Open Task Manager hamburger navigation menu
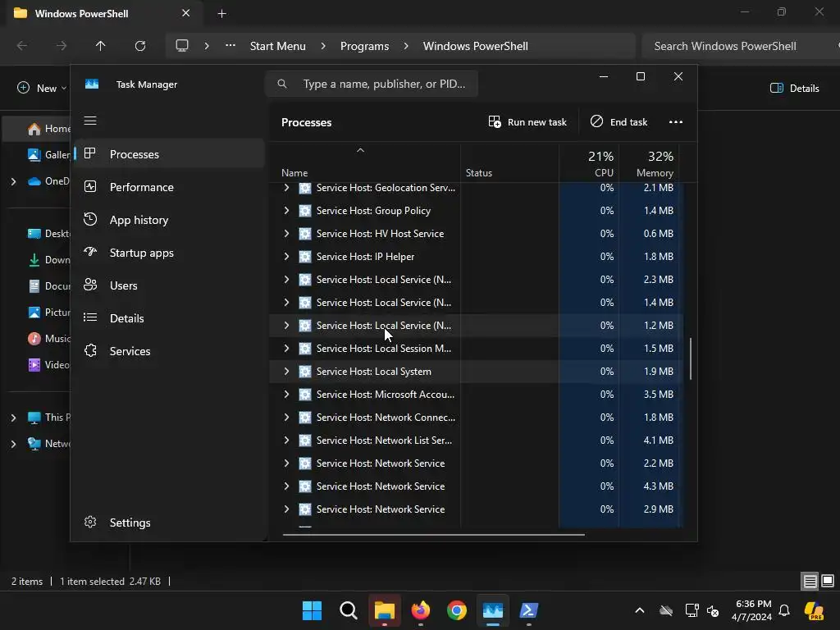The image size is (840, 630). [x=90, y=121]
